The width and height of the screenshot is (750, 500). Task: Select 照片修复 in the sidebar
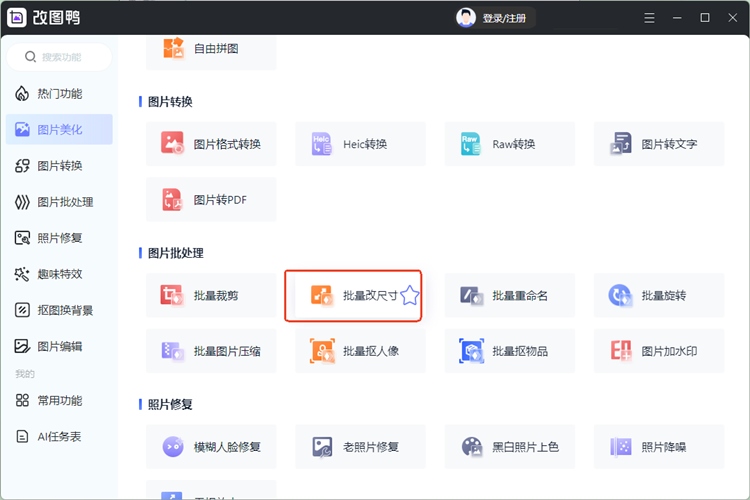[x=59, y=238]
